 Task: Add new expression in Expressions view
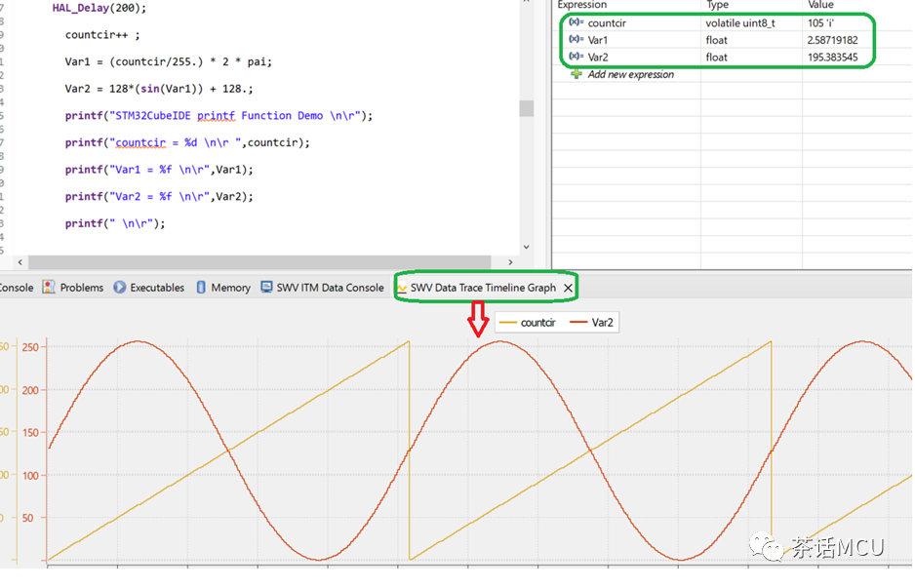point(630,75)
